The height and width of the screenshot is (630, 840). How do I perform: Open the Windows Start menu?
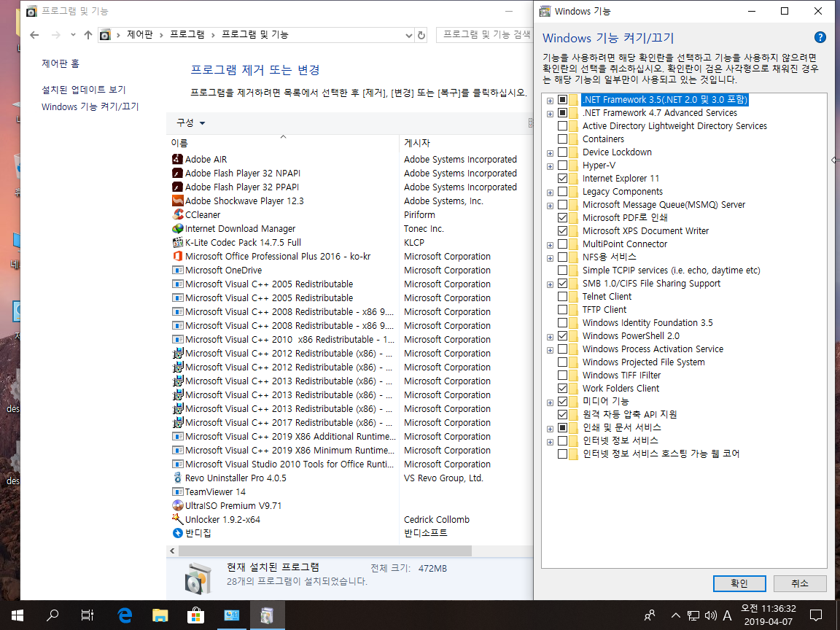click(x=17, y=615)
